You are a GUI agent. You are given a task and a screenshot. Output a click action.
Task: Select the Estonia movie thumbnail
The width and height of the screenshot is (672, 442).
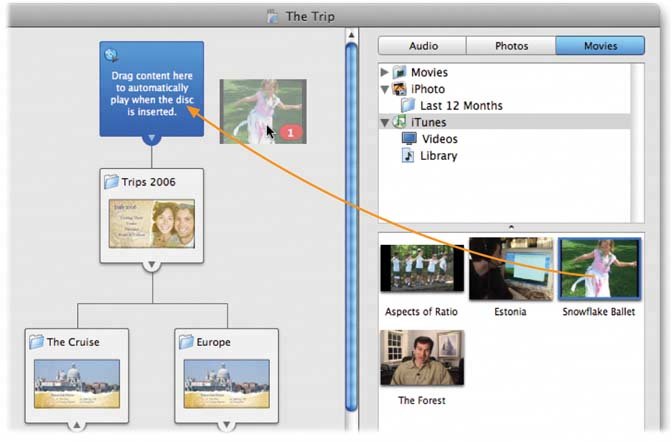click(x=510, y=269)
